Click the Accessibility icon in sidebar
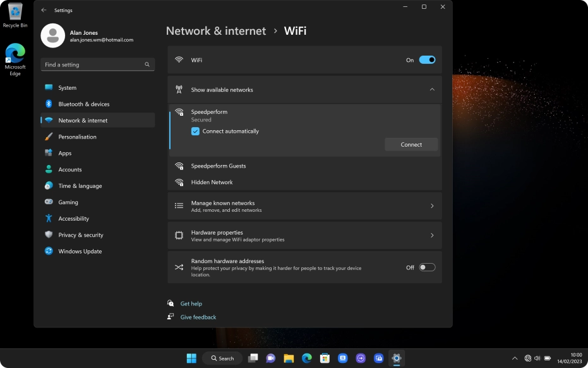 pos(49,218)
